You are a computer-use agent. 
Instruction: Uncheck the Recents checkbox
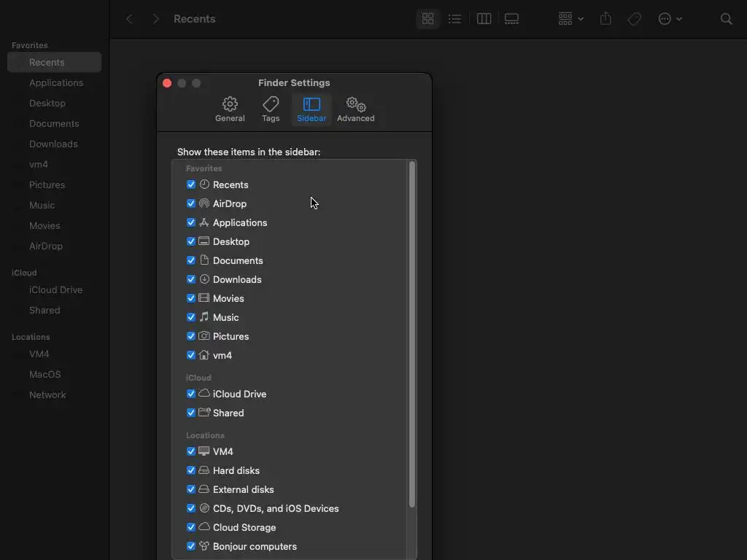click(191, 184)
